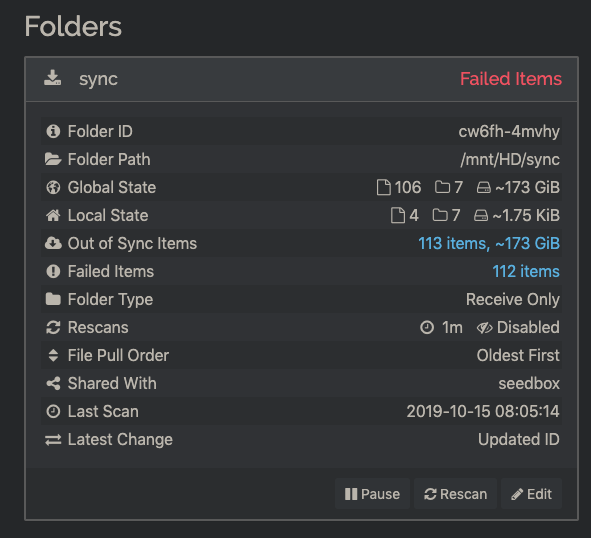Click the Last Scan clock icon
The height and width of the screenshot is (538, 591).
[53, 411]
